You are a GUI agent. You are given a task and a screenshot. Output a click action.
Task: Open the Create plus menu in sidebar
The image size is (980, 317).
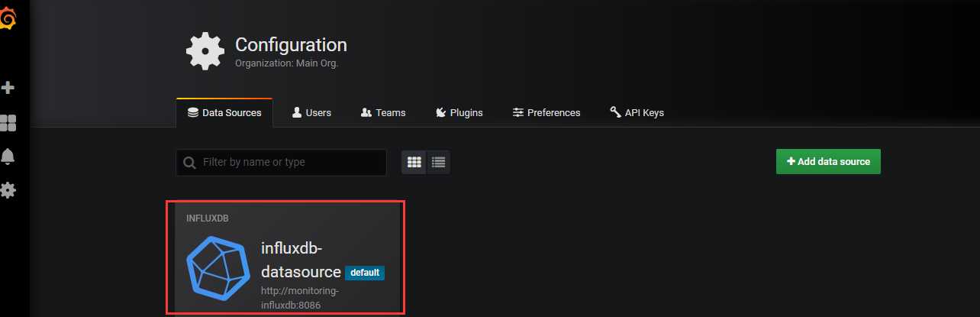pos(8,88)
